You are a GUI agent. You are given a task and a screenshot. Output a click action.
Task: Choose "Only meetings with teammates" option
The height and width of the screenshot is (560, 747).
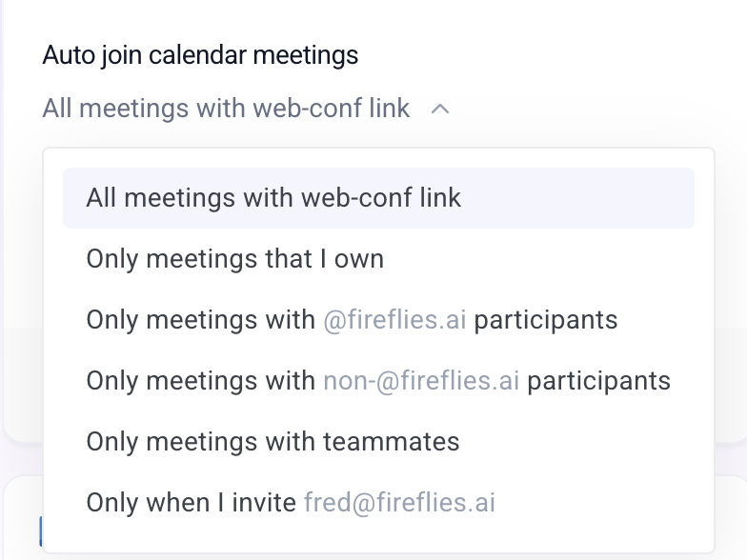[273, 442]
